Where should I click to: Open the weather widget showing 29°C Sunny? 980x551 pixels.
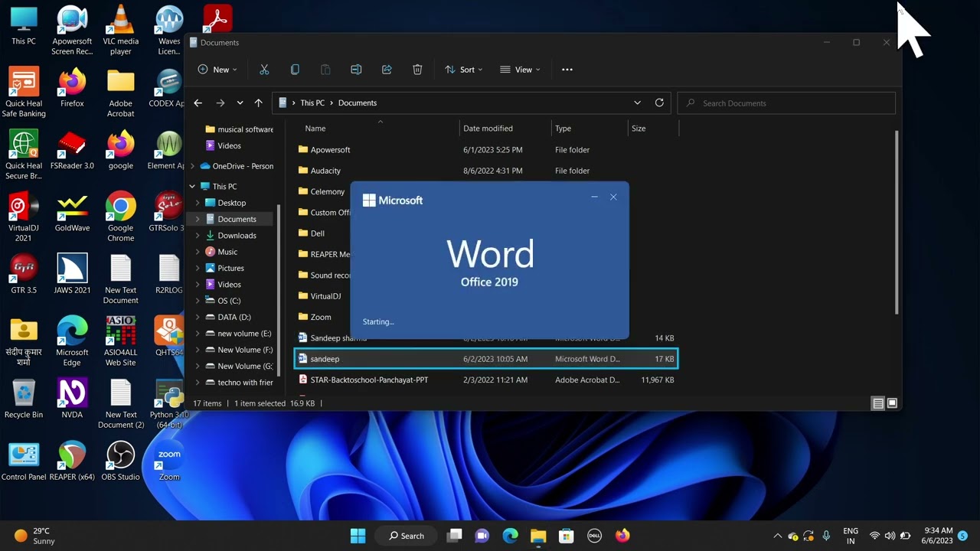click(x=35, y=536)
